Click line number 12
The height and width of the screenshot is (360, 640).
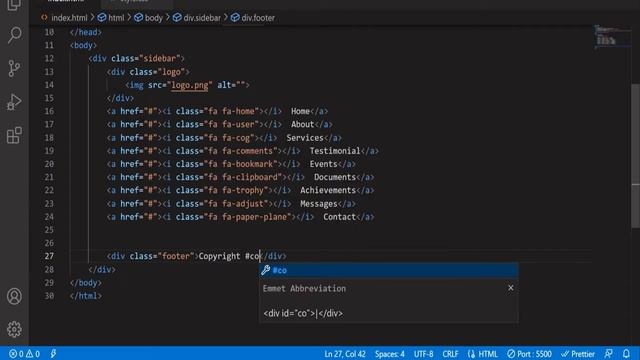coord(49,58)
